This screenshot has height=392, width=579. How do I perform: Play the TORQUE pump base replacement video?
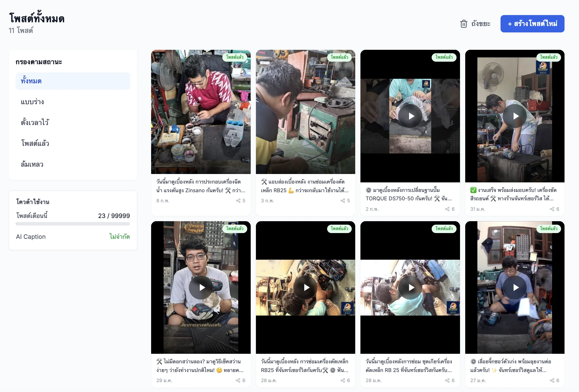[410, 115]
